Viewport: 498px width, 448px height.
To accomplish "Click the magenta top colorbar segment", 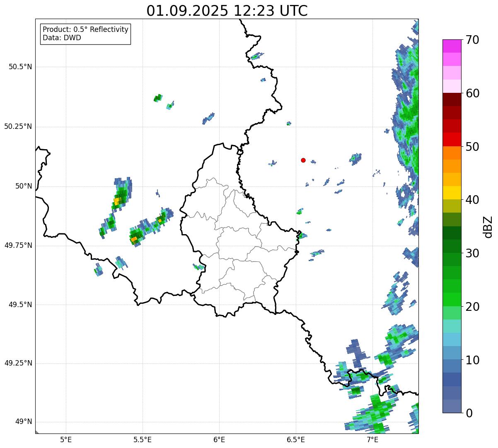I will (x=452, y=46).
